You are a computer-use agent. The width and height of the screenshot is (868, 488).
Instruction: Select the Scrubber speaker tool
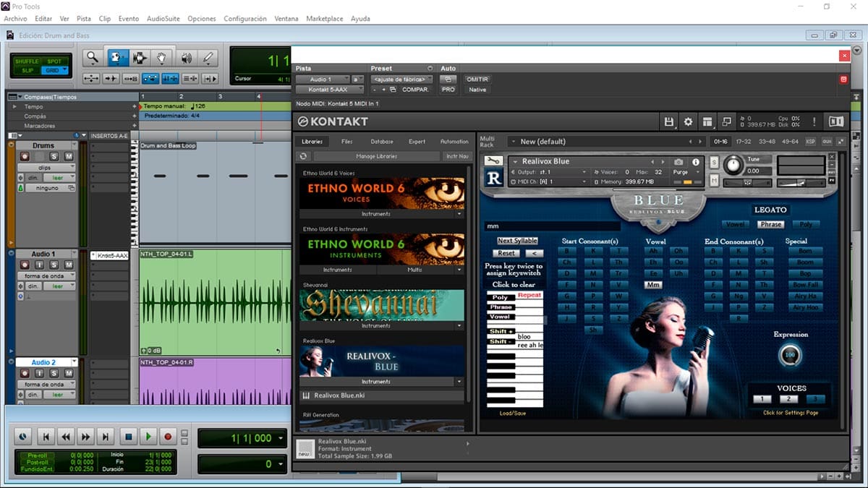point(186,58)
